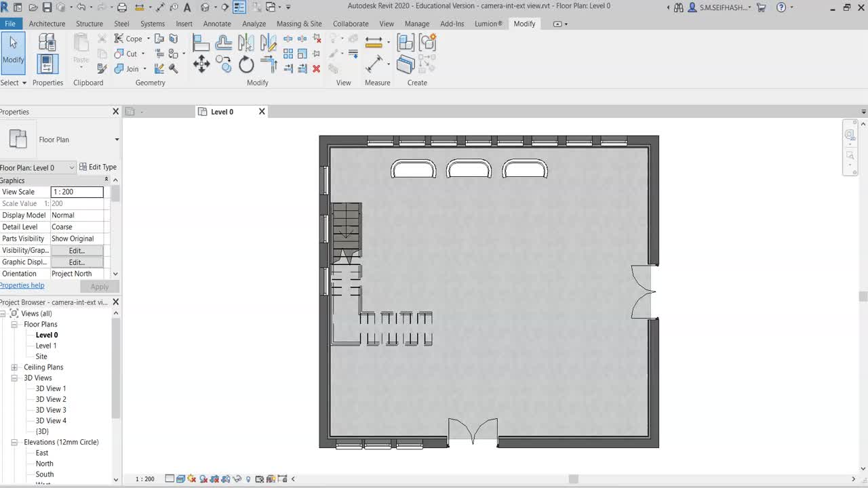
Task: Activate the Rotate tool
Action: coord(246,65)
